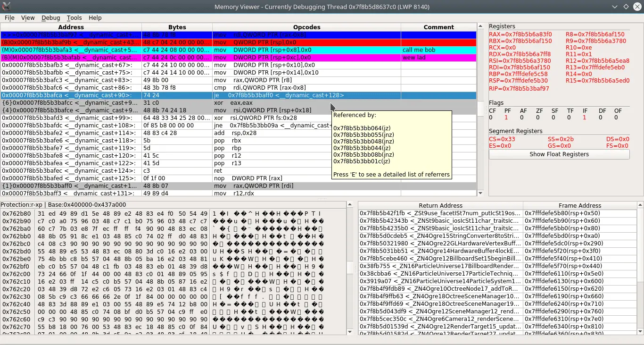Click the hex view vertical scrollbar handle
Viewport: 644px width, 345px height.
(350, 268)
